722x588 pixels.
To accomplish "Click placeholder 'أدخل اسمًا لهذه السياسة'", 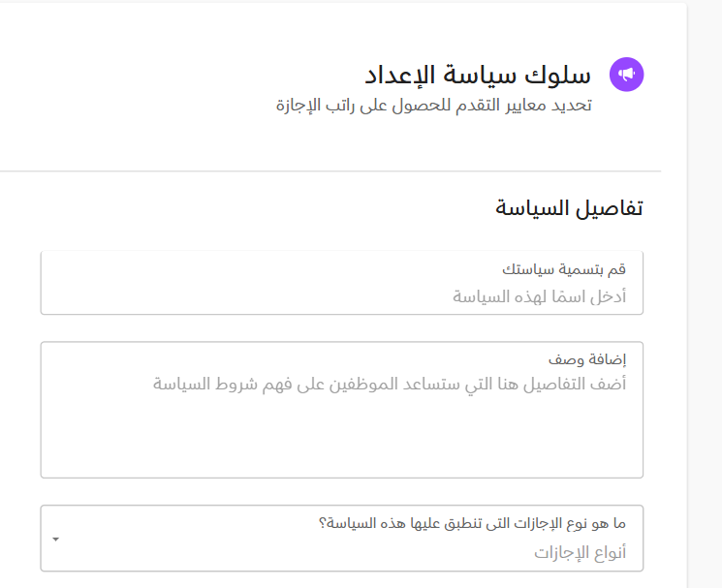I will tap(539, 296).
